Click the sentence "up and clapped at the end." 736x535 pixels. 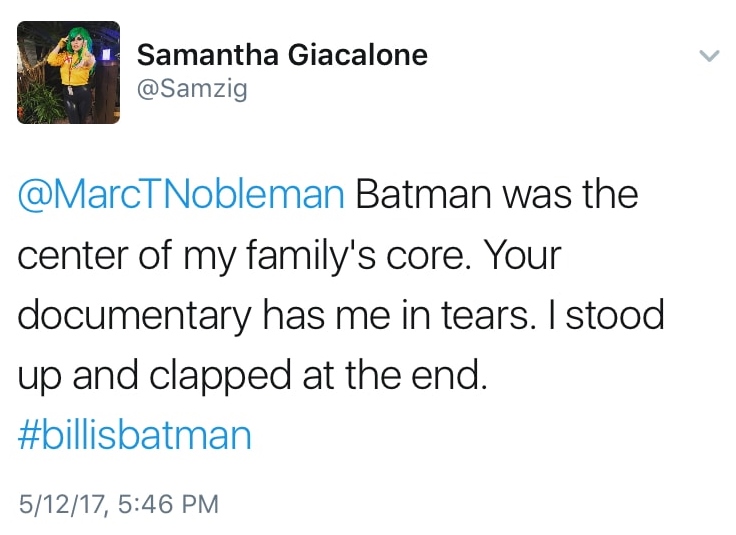click(252, 376)
